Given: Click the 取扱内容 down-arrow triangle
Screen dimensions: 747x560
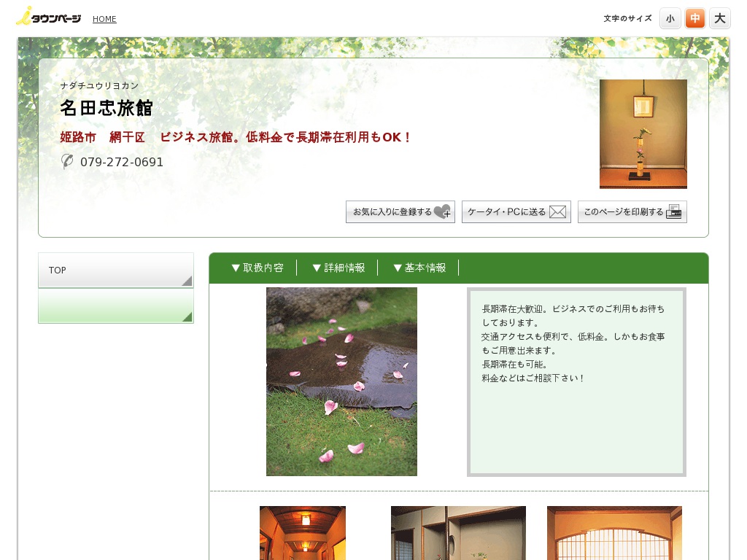Looking at the screenshot, I should point(236,268).
